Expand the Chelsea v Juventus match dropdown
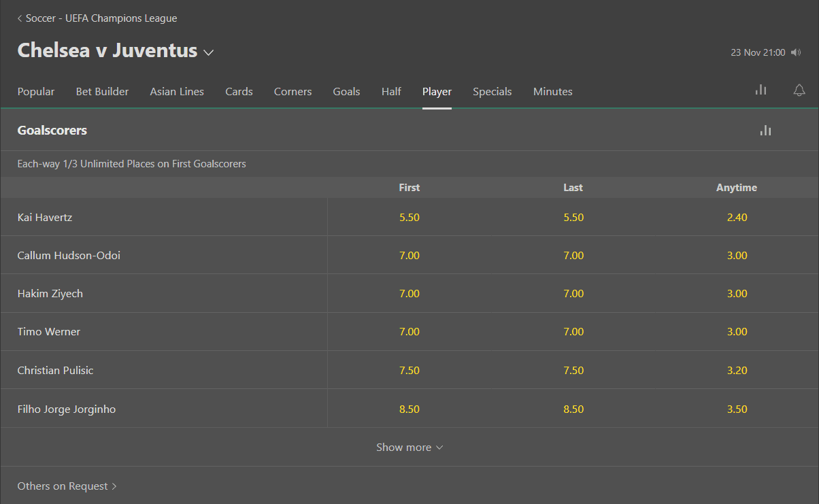Viewport: 819px width, 504px height. pos(208,52)
